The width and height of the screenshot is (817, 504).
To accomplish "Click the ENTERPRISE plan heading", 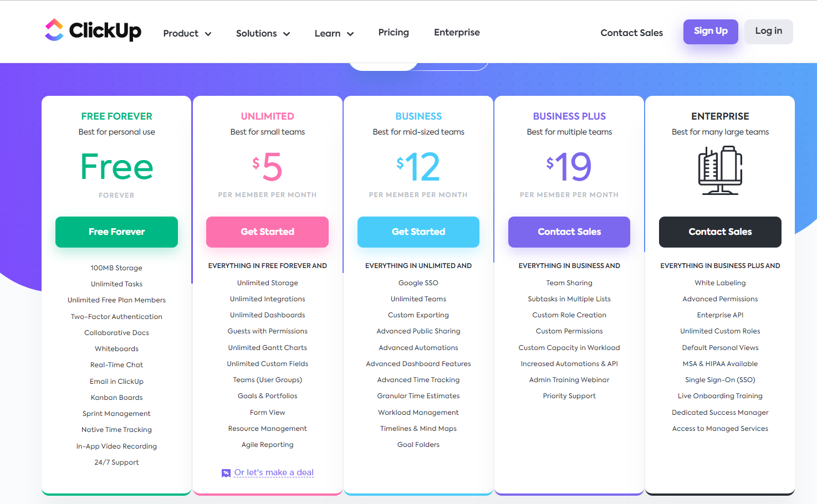I will pyautogui.click(x=720, y=116).
